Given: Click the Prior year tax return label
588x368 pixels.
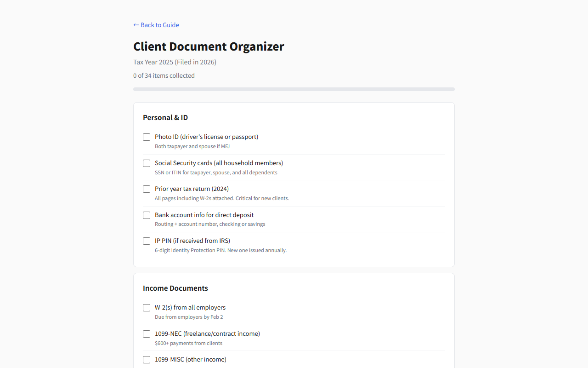Looking at the screenshot, I should point(192,189).
